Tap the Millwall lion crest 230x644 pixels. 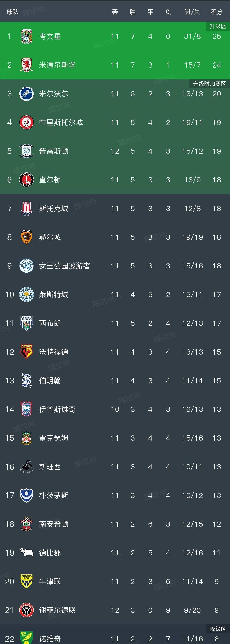(27, 94)
